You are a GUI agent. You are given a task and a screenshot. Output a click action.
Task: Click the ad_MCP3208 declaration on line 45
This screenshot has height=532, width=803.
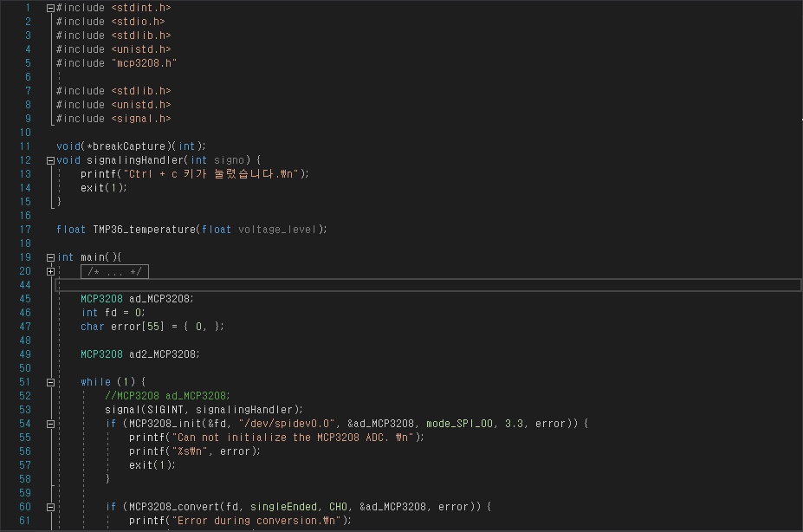(137, 299)
